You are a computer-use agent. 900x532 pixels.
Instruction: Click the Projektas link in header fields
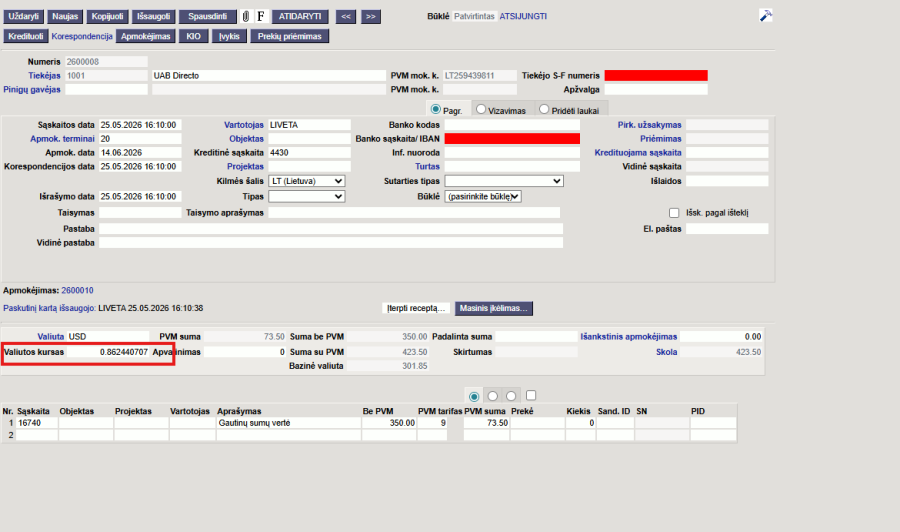pyautogui.click(x=246, y=166)
